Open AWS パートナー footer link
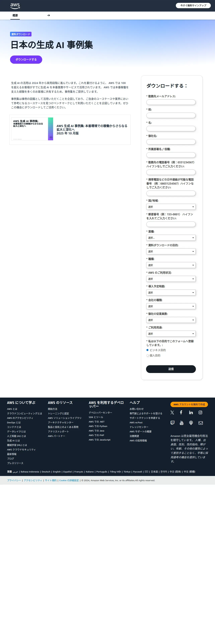This screenshot has height=644, width=215. [x=57, y=436]
